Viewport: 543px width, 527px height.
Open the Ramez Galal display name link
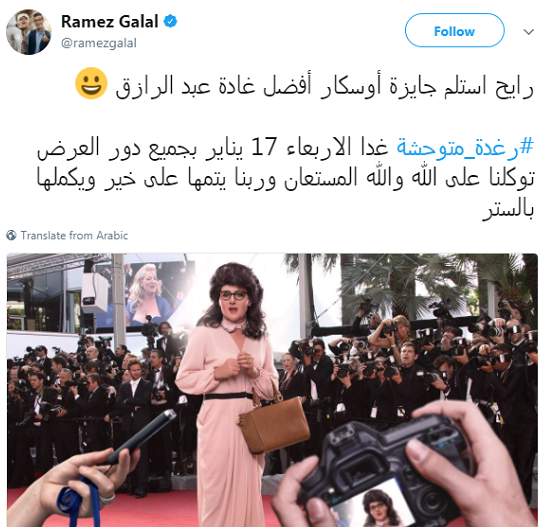109,21
